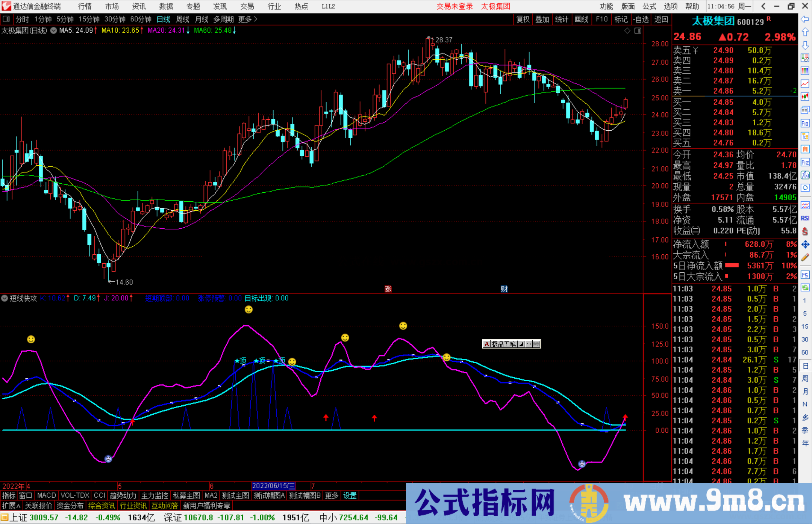Open the 综合资讯 bottom link
This screenshot has width=812, height=524.
click(x=101, y=506)
